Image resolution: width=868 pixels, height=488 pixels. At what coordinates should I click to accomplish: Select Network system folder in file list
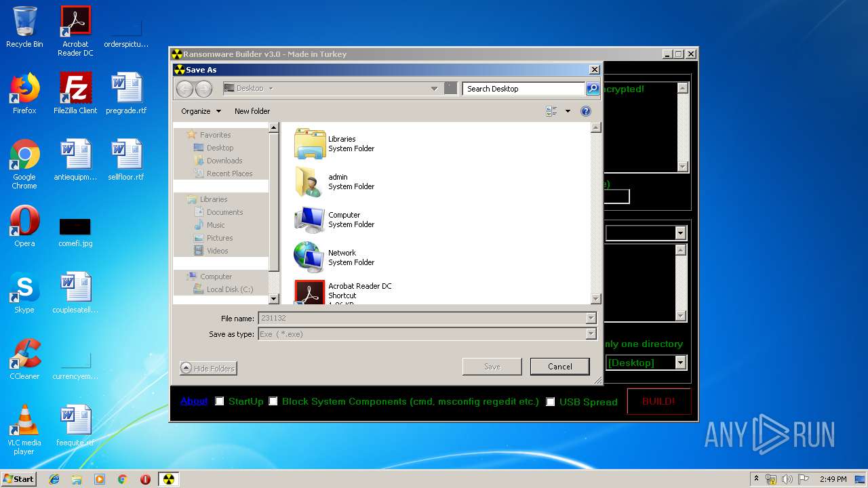(335, 258)
